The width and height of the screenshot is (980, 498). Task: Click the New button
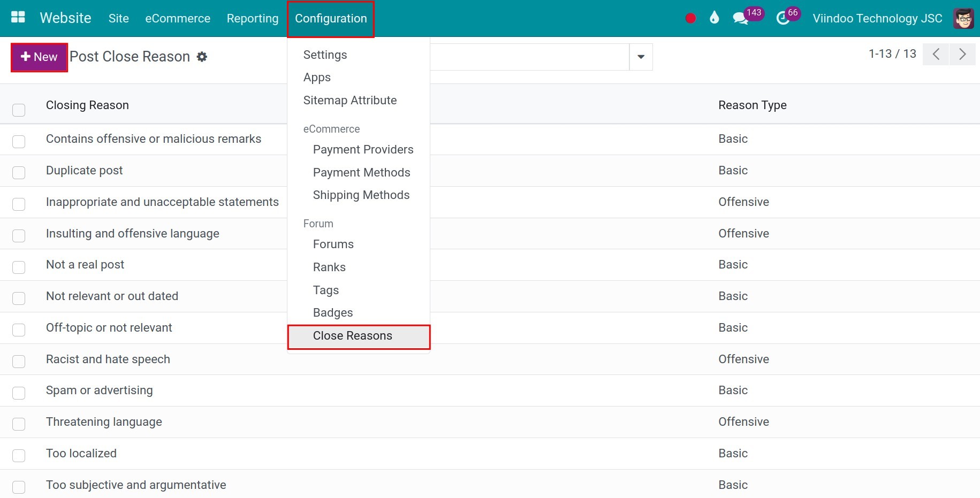point(39,57)
